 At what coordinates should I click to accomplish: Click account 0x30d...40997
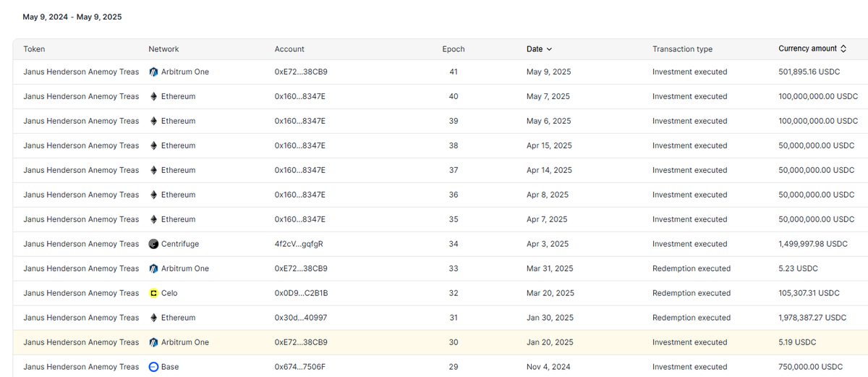[x=300, y=318]
